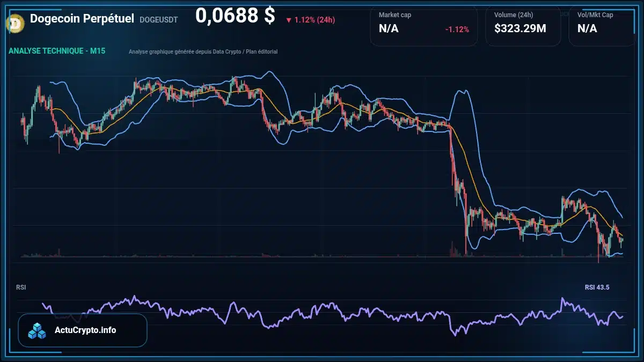Click the ActuCrypto.info badge text

(85, 330)
